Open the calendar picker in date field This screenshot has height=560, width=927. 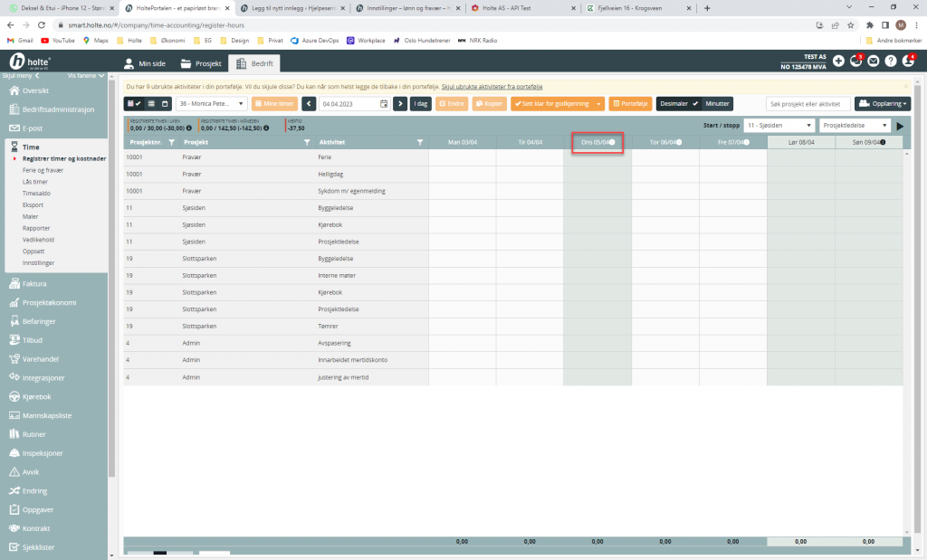(384, 104)
